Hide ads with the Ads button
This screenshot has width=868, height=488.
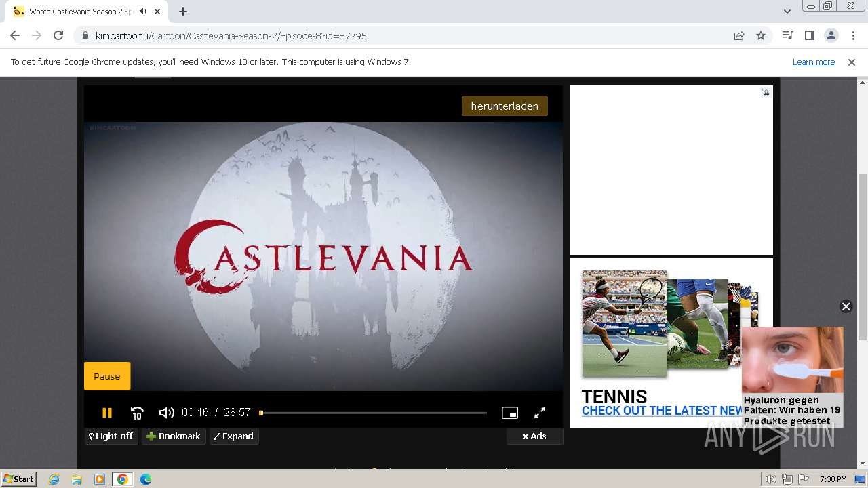click(x=534, y=436)
